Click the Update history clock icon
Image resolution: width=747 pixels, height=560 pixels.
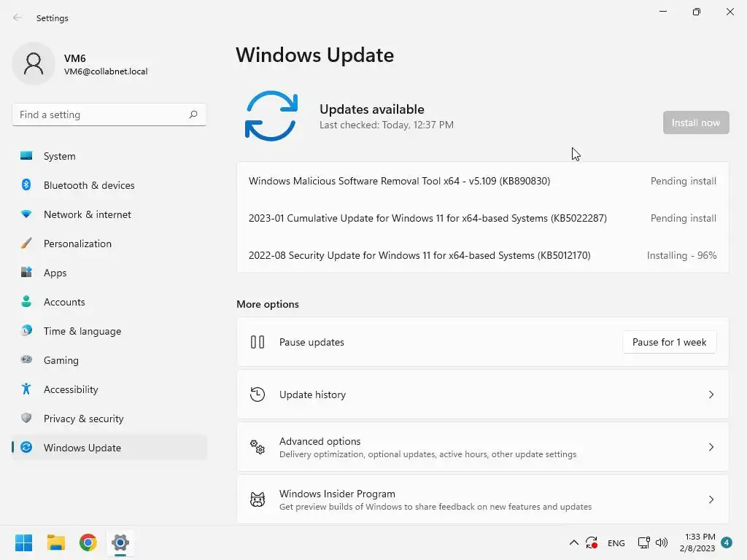click(x=258, y=394)
